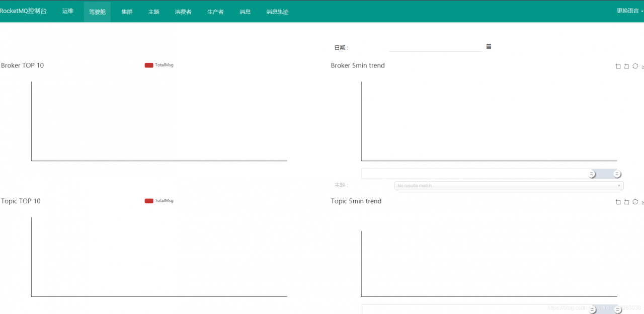Click the right handle of Broker trend zoom slider
The image size is (644, 314).
(617, 174)
